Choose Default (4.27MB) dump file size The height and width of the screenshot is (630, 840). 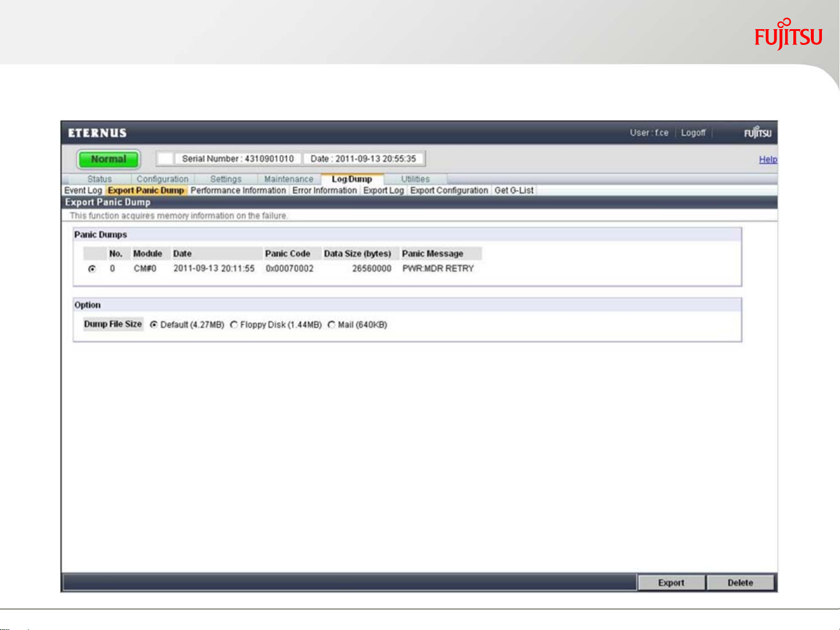154,325
